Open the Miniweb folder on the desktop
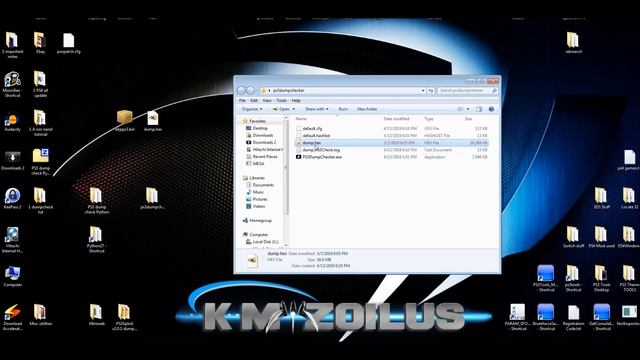The height and width of the screenshot is (360, 640). tap(96, 315)
